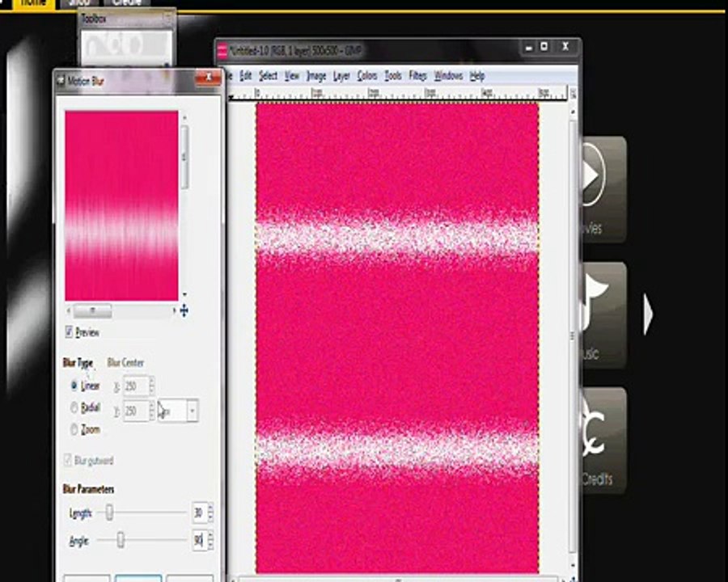728x582 pixels.
Task: Open the Tools menu
Action: [393, 76]
